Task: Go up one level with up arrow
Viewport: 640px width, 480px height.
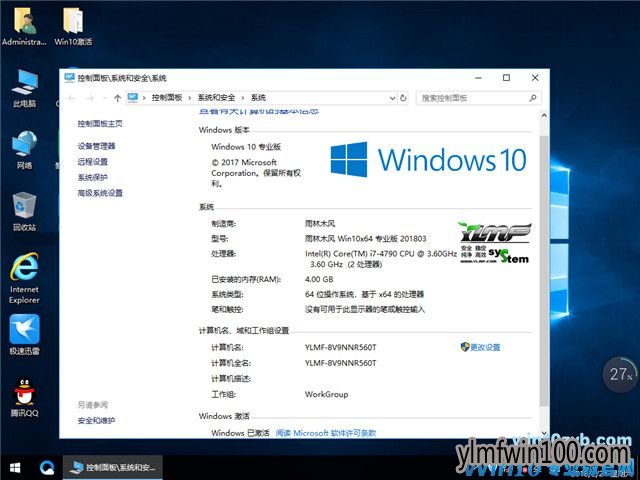Action: tap(118, 98)
